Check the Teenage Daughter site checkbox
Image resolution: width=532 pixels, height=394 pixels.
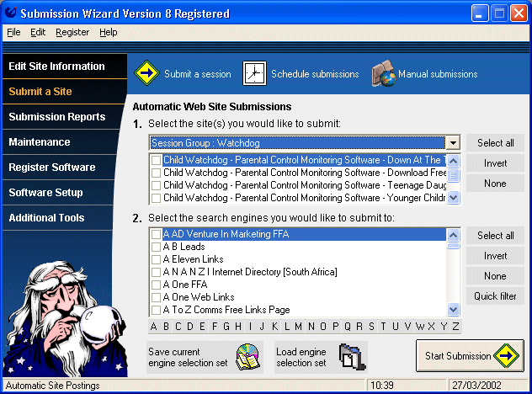156,185
